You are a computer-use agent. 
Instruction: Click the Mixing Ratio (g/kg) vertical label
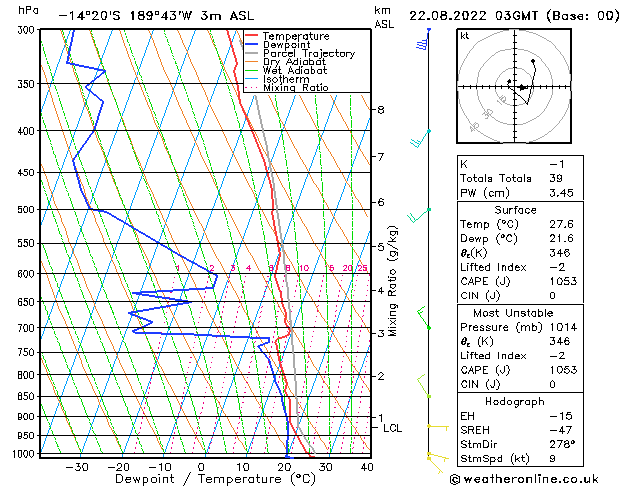[x=392, y=281]
